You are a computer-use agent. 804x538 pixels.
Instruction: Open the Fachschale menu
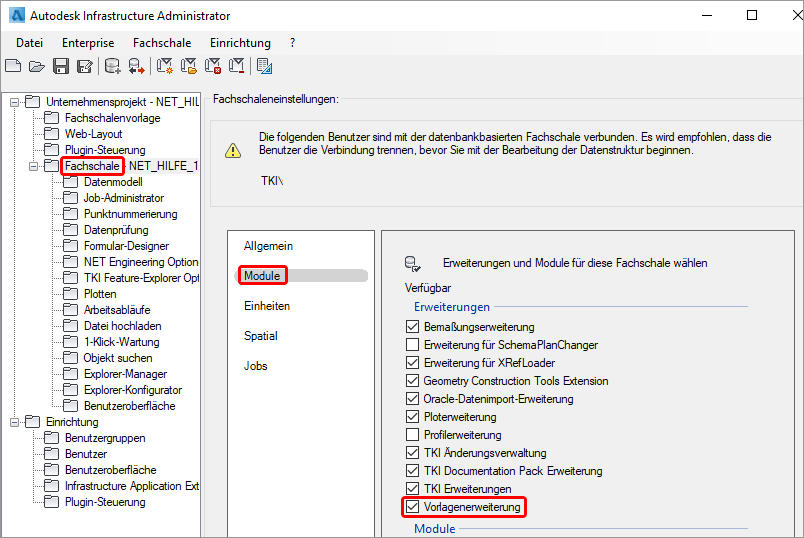pos(162,43)
